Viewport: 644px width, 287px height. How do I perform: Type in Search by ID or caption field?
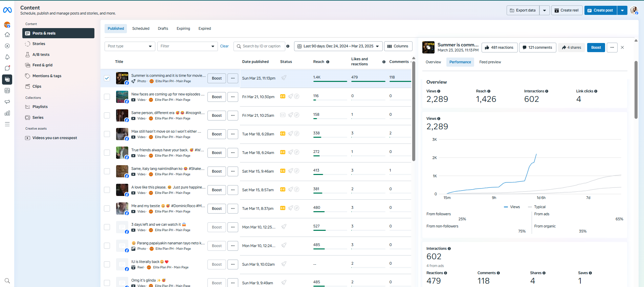[262, 46]
